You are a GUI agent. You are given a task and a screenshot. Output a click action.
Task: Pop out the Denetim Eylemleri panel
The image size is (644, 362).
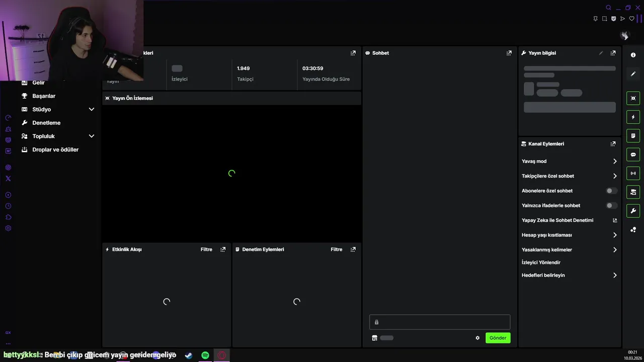(x=353, y=249)
